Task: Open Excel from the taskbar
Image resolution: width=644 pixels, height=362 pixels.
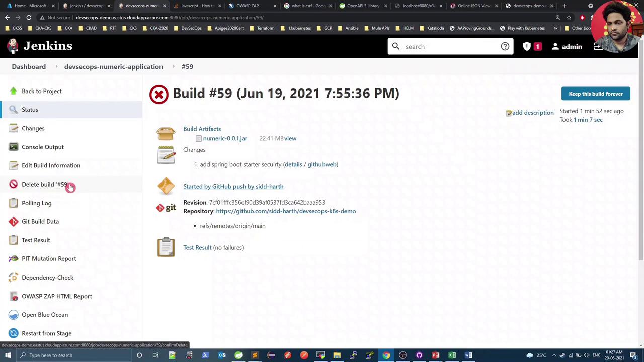Action: click(452, 355)
